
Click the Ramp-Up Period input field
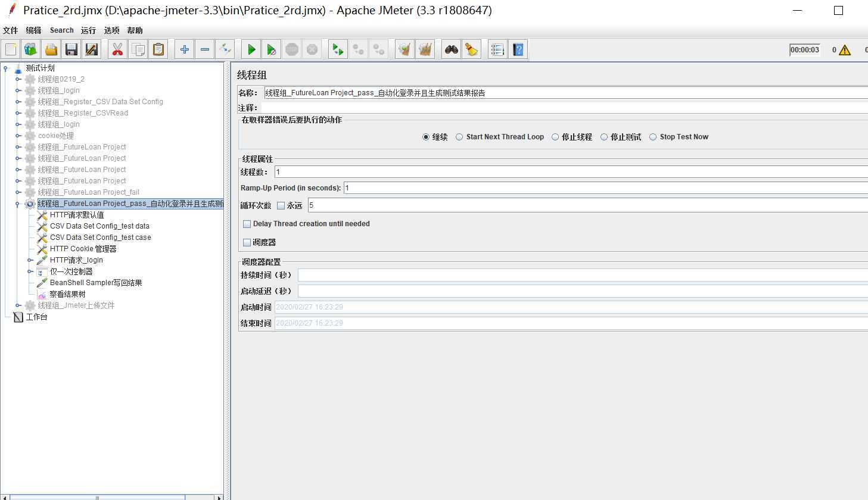[x=596, y=188]
